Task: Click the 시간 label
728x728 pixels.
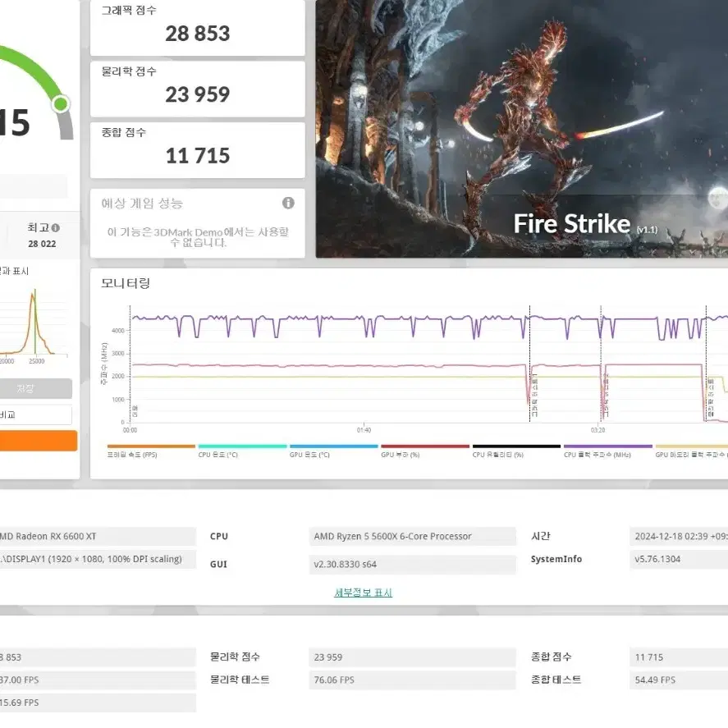Action: (x=540, y=536)
